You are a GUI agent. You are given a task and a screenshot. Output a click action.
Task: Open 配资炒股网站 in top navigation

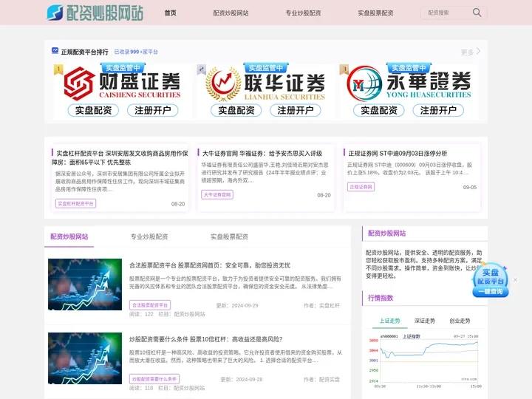(x=231, y=13)
